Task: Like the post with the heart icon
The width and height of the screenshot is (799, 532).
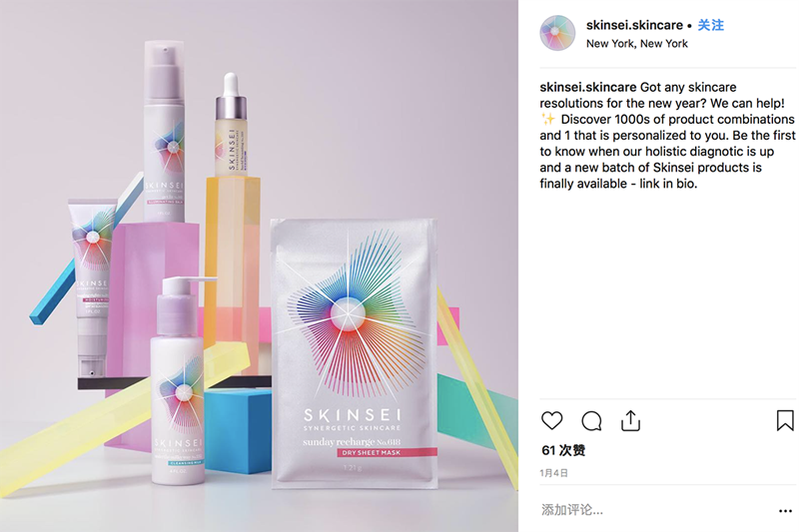Action: 551,420
